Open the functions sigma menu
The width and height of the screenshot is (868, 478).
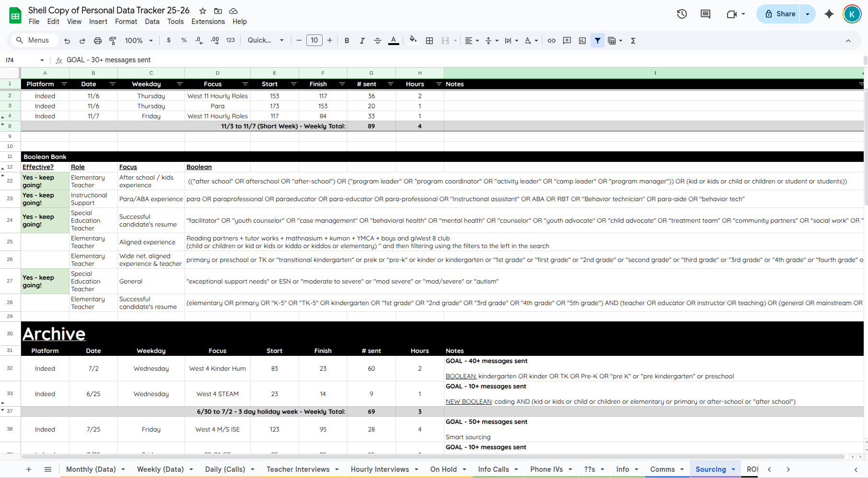(x=633, y=40)
